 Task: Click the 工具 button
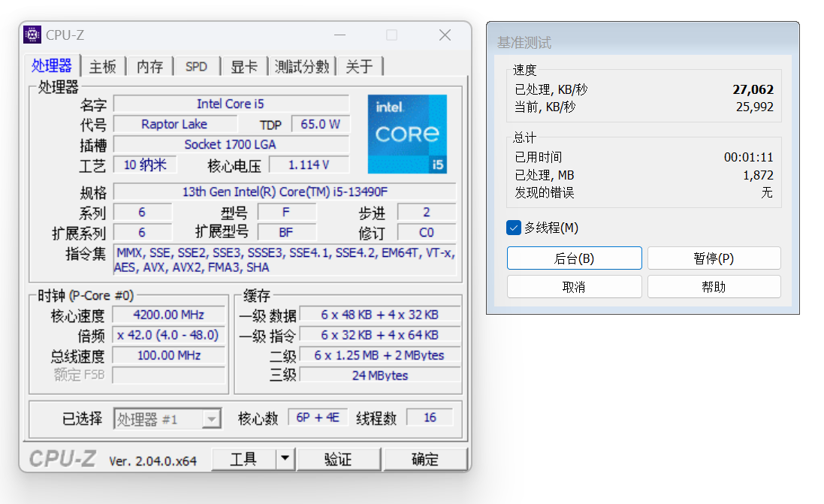coord(244,459)
